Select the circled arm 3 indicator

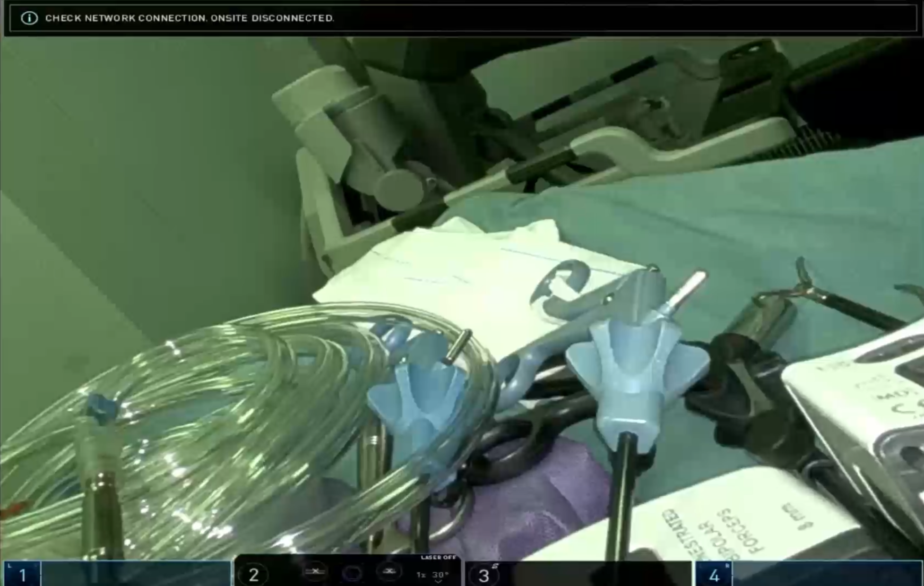484,575
